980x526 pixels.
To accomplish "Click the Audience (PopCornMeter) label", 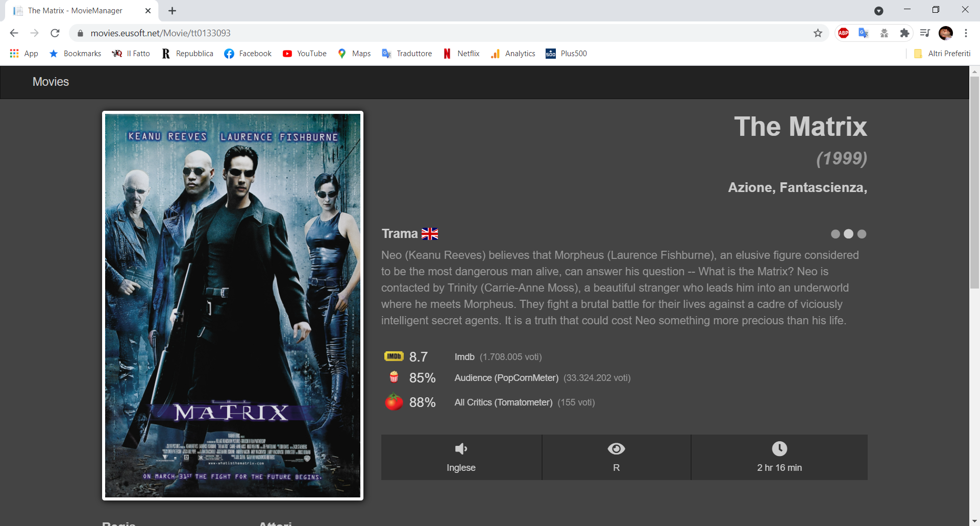I will [506, 378].
